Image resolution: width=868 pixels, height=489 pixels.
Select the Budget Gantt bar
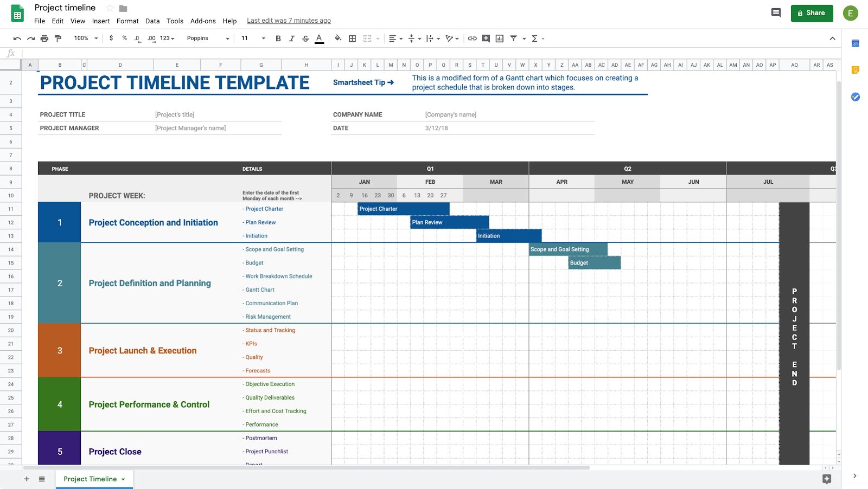595,263
